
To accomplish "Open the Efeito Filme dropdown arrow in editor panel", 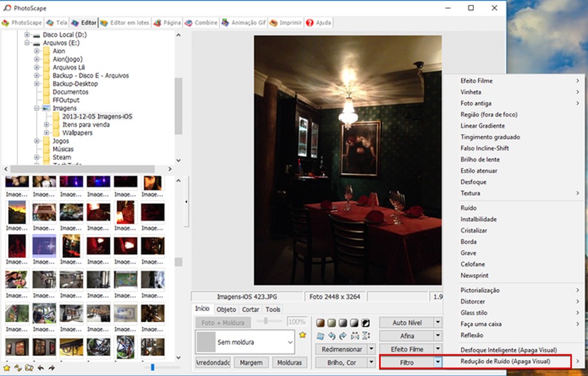I will pyautogui.click(x=437, y=349).
